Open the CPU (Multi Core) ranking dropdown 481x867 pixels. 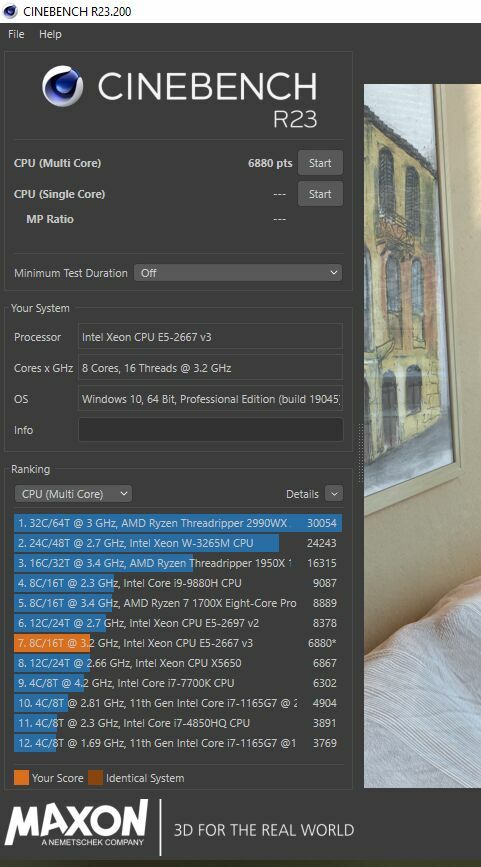73,494
